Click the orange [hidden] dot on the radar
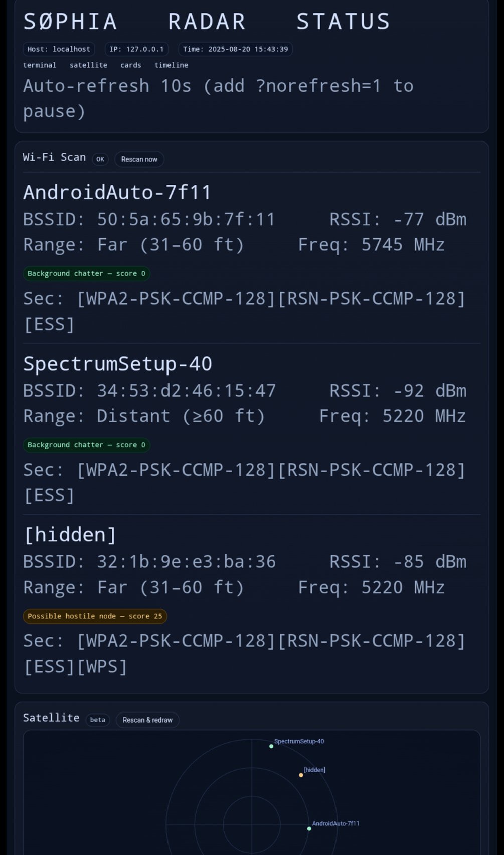This screenshot has height=855, width=504. [301, 775]
